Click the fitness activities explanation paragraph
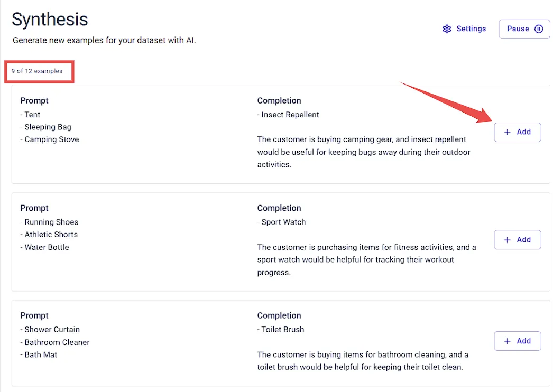 click(367, 260)
